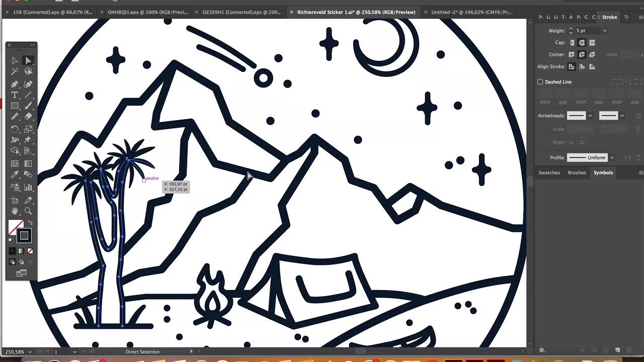
Task: Set stroke cap to Projecting Cap
Action: [592, 43]
